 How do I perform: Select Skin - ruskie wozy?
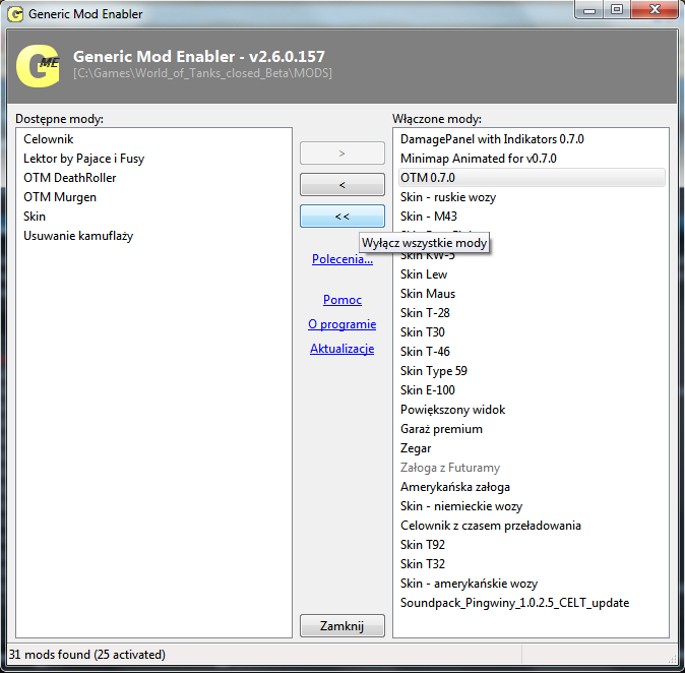[448, 197]
